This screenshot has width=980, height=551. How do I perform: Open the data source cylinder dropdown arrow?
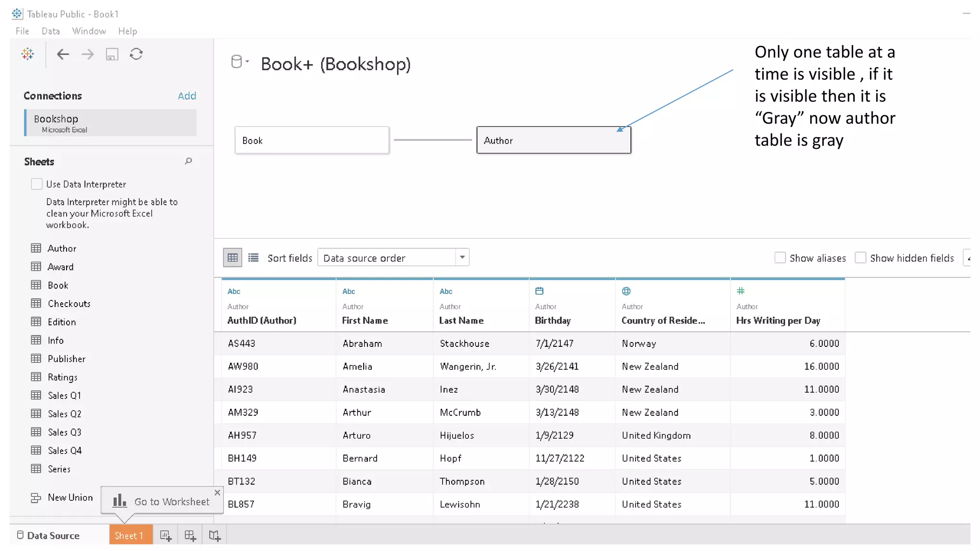pos(247,62)
